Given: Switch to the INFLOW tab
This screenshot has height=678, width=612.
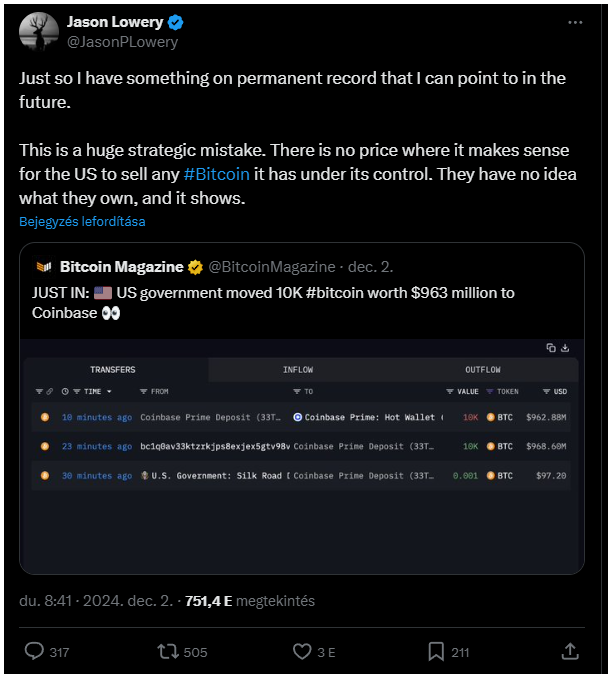Looking at the screenshot, I should [297, 369].
